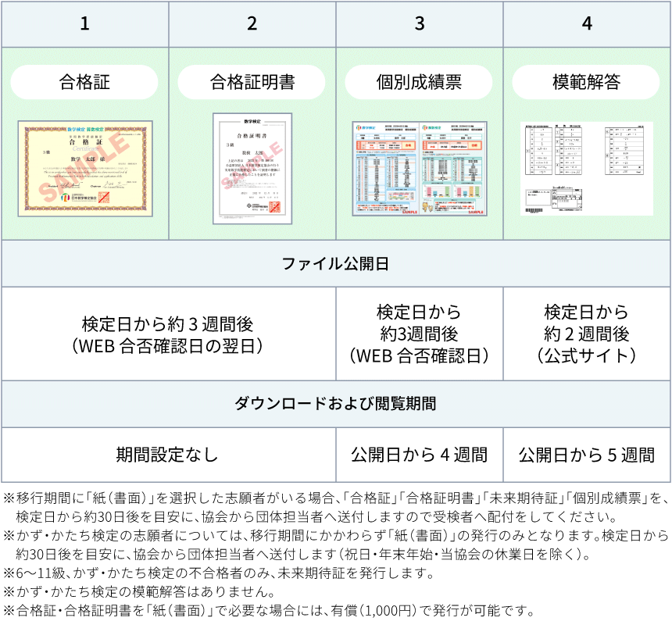Select the WEB合否確認日の翌日 release date cell
Screen dimensions: 672x639
(168, 334)
